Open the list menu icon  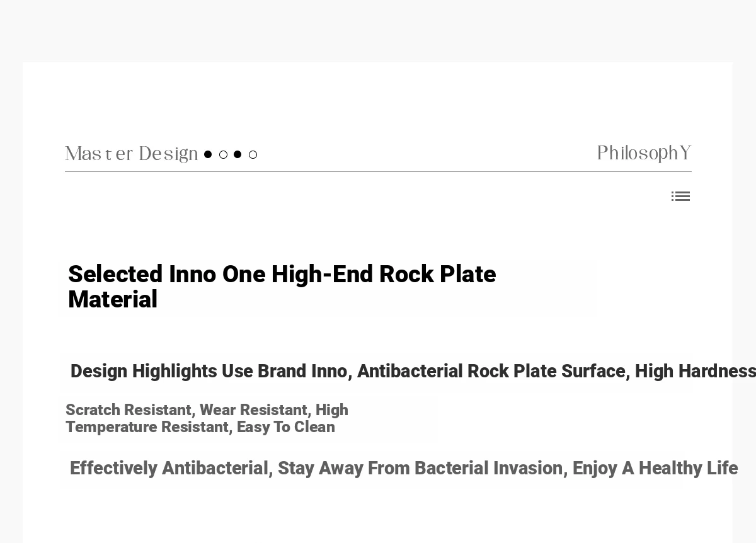point(680,197)
